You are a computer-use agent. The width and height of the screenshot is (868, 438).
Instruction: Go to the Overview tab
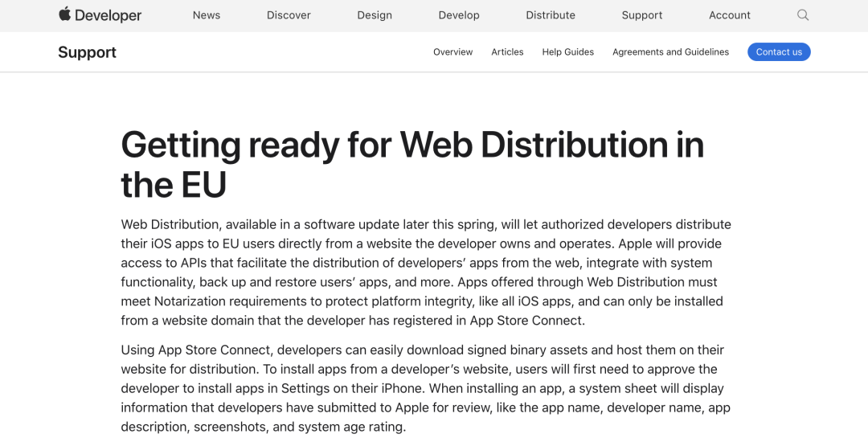click(x=452, y=52)
